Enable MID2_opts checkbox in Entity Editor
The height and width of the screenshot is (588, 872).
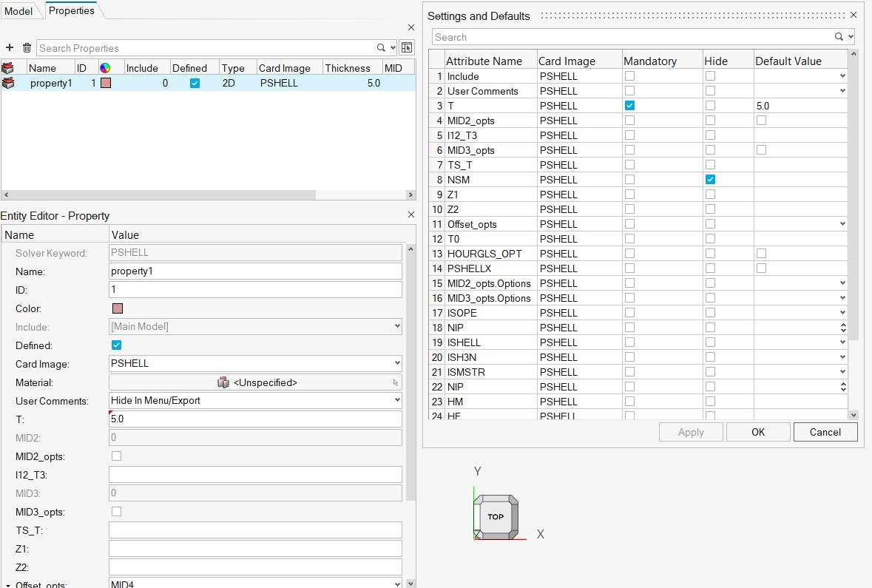point(116,456)
